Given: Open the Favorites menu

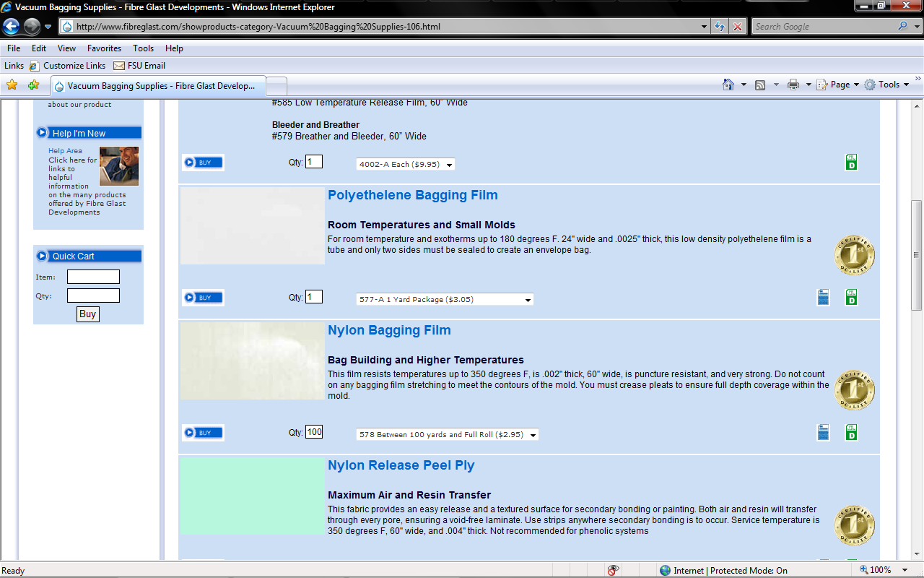Looking at the screenshot, I should click(x=104, y=48).
